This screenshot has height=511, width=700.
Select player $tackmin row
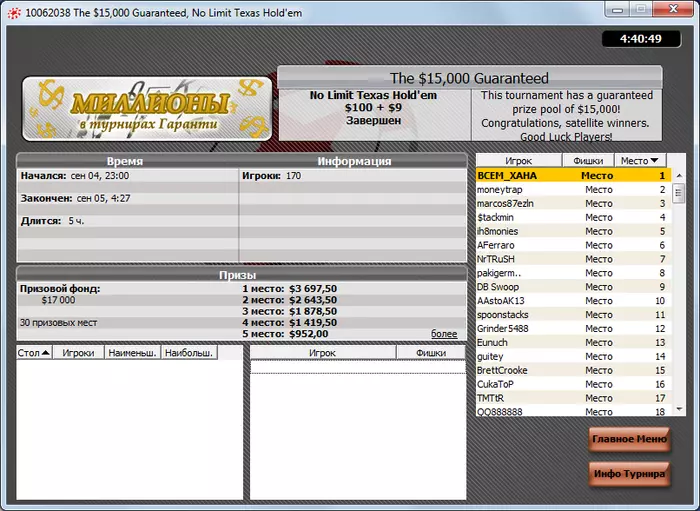tap(574, 217)
